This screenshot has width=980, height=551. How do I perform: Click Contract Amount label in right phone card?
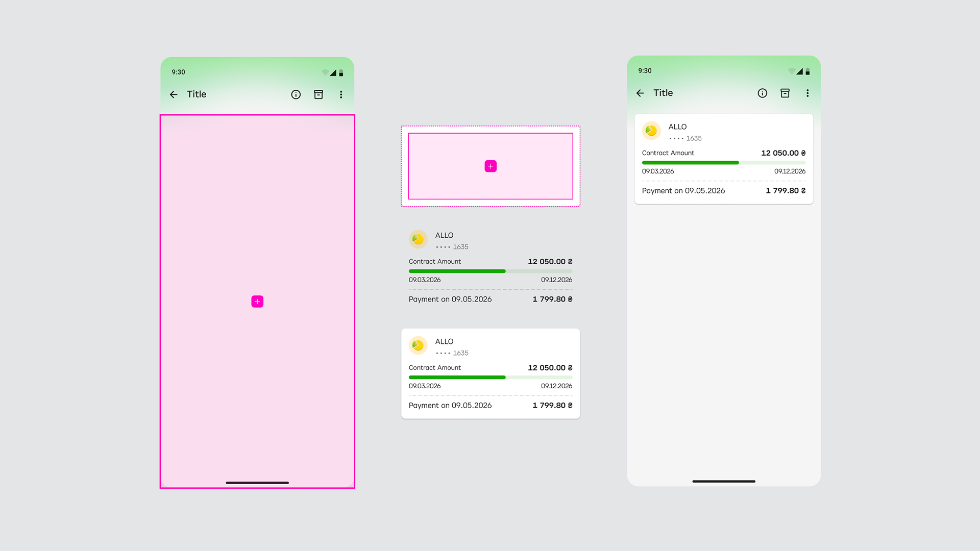point(668,153)
